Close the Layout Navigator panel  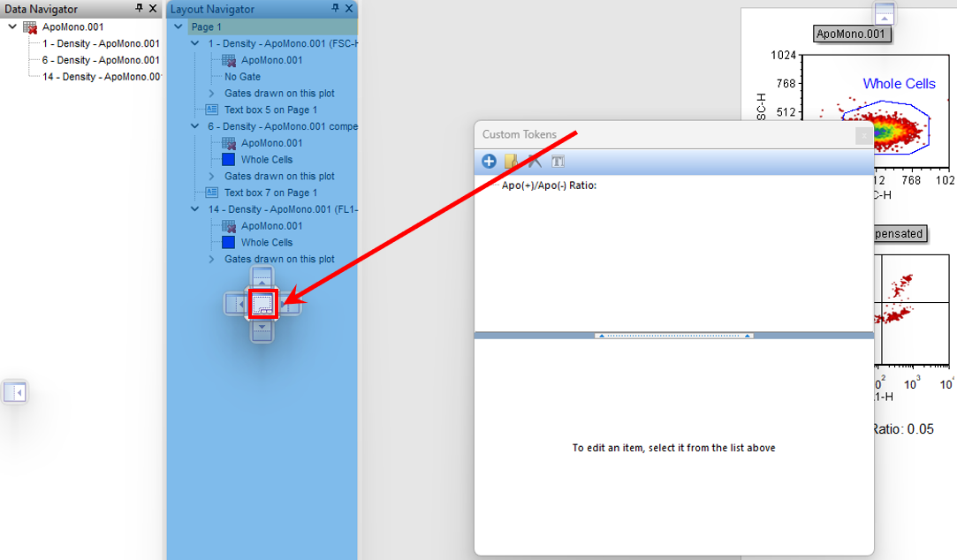tap(349, 8)
